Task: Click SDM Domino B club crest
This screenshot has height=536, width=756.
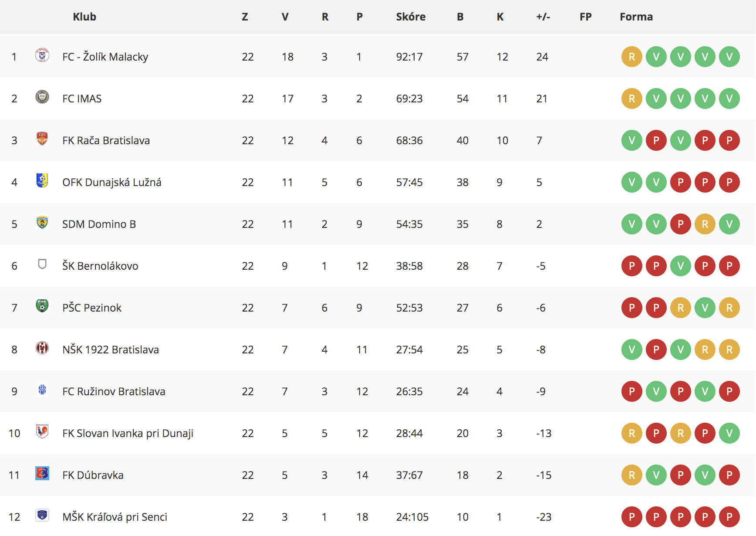Action: [42, 222]
